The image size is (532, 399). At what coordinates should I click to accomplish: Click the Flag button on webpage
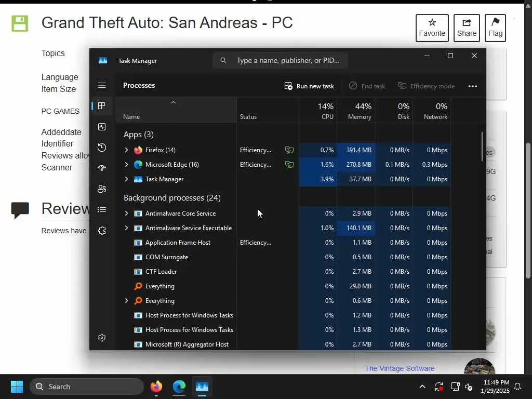tap(495, 28)
